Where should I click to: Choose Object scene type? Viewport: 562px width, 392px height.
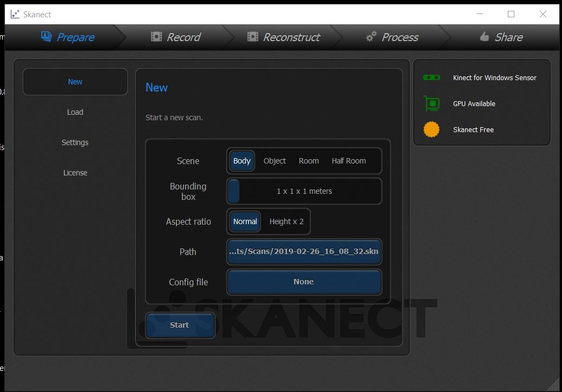[275, 161]
